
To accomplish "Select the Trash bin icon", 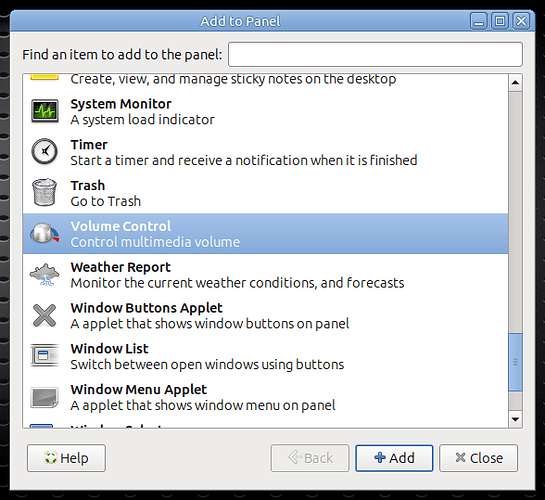I will click(44, 192).
